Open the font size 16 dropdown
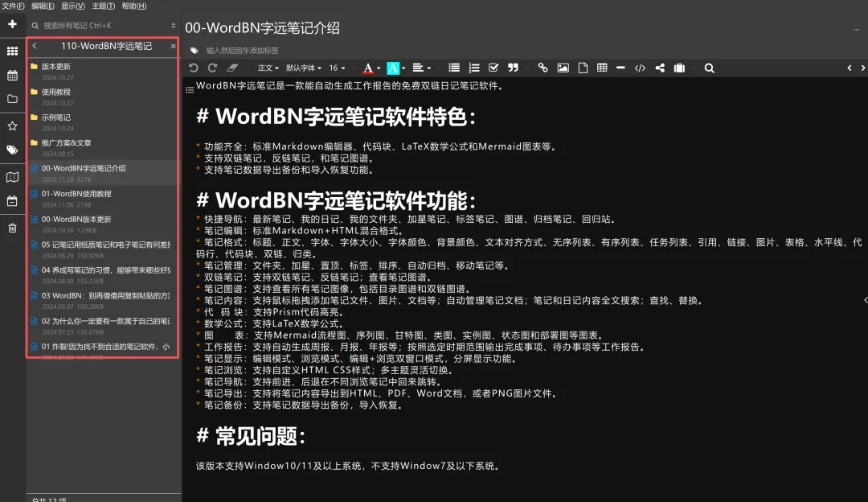The image size is (868, 502). (x=337, y=68)
